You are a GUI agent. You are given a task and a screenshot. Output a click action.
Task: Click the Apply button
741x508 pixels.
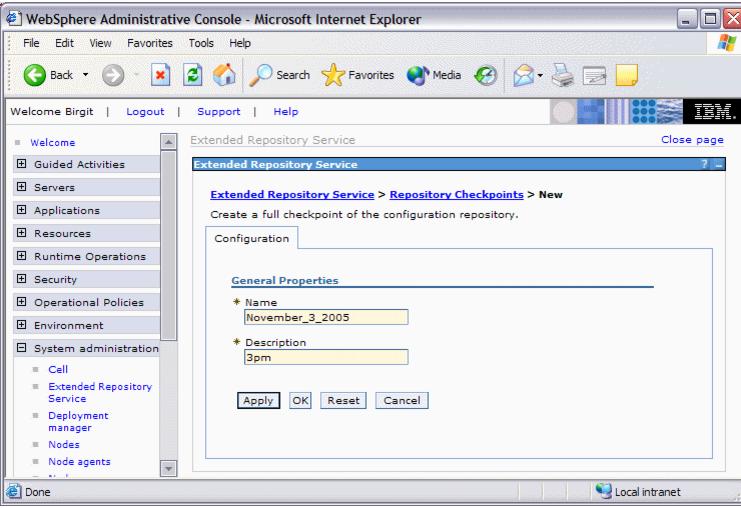point(258,400)
